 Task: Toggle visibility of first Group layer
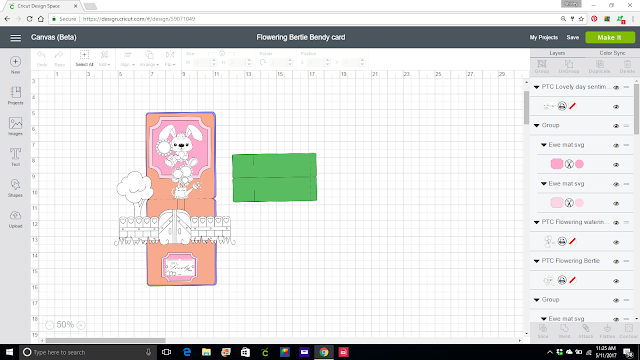pos(616,126)
